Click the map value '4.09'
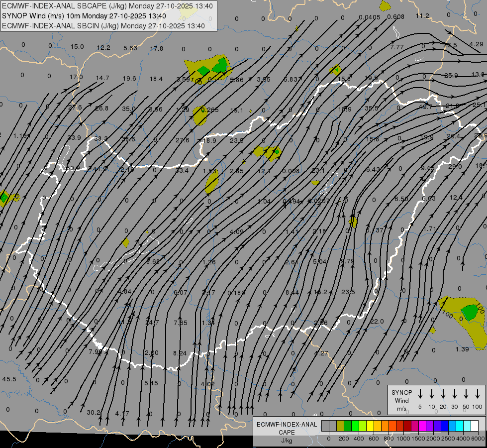This screenshot has height=448, width=487. point(237,231)
